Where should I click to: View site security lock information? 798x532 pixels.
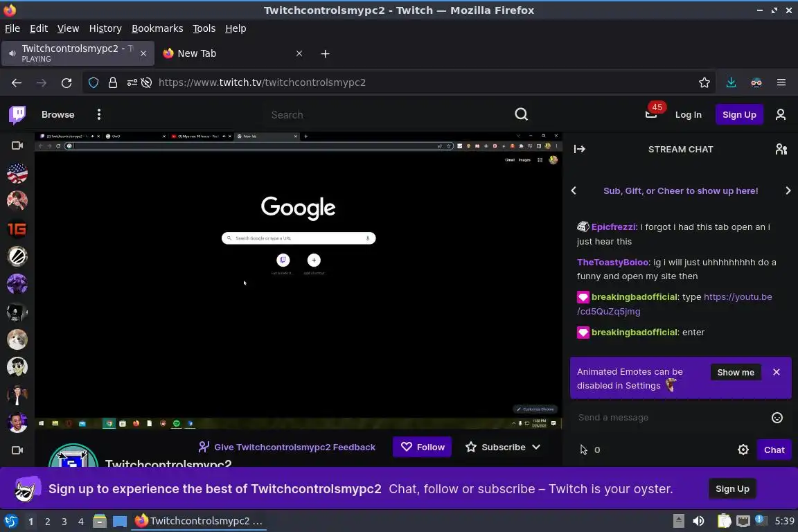pyautogui.click(x=113, y=82)
